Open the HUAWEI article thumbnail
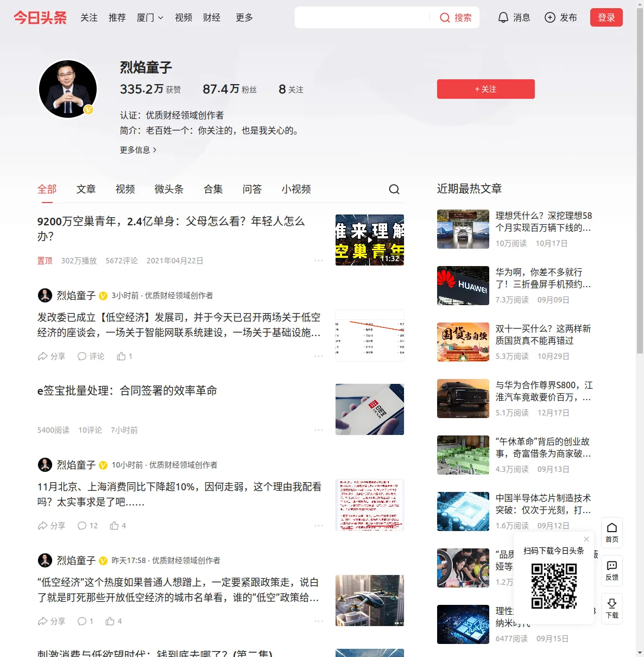644x657 pixels. [463, 286]
